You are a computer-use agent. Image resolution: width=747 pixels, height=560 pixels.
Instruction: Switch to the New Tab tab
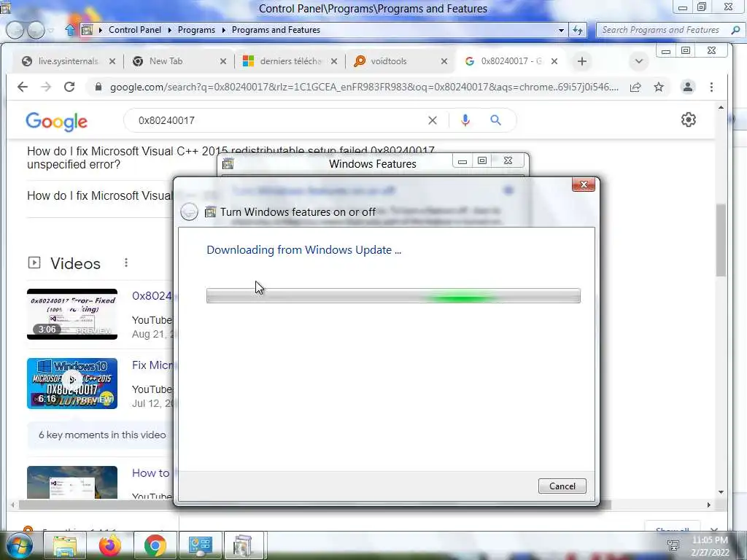pyautogui.click(x=166, y=61)
